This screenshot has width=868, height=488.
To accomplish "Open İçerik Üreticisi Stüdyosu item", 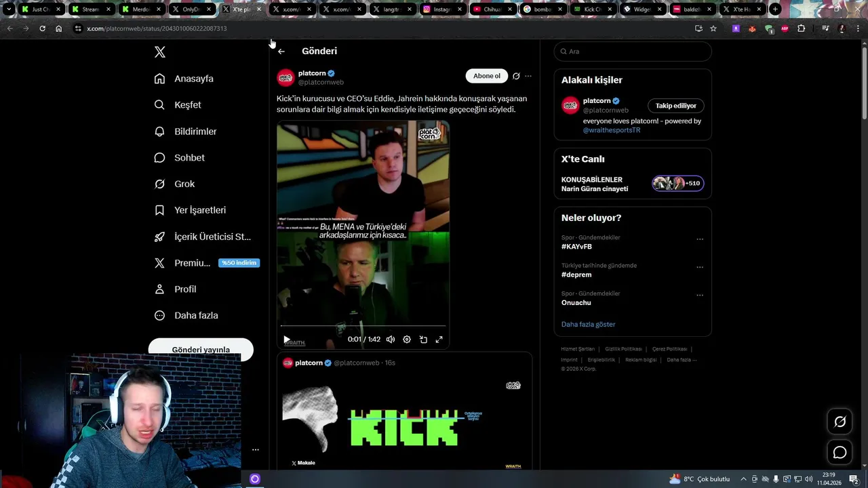I will click(202, 237).
